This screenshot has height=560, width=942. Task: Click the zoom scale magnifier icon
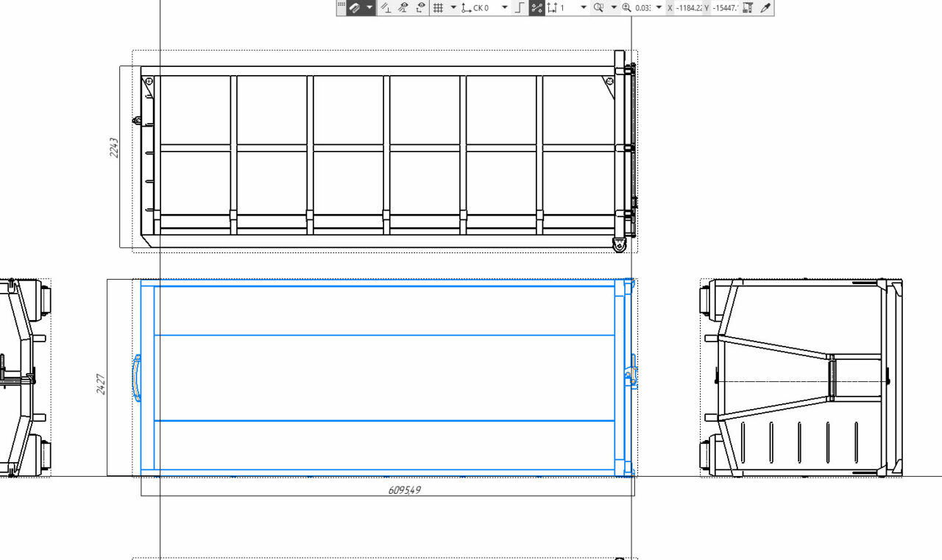click(x=627, y=8)
